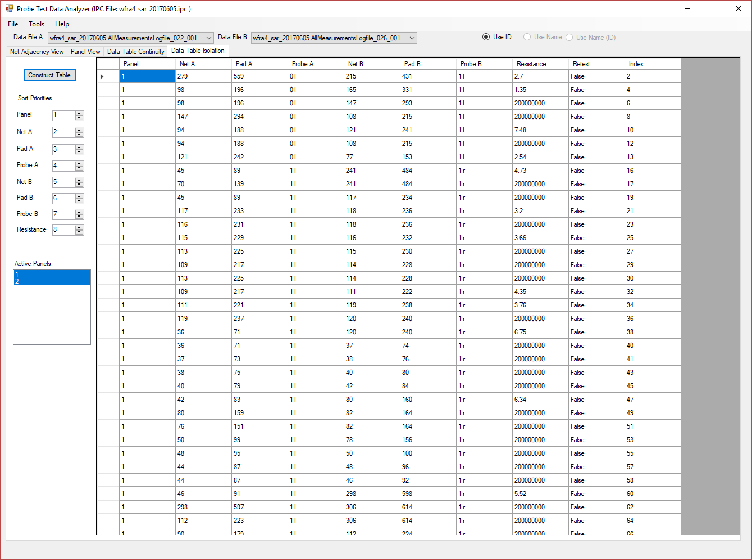Viewport: 752px width, 560px height.
Task: Click Resistance cell with value 4.73
Action: click(540, 171)
